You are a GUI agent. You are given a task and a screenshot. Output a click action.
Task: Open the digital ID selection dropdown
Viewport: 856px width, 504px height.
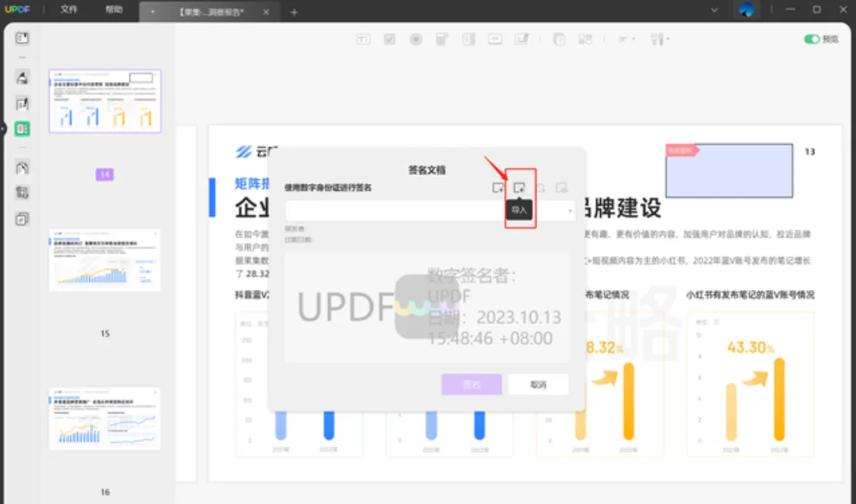(430, 211)
